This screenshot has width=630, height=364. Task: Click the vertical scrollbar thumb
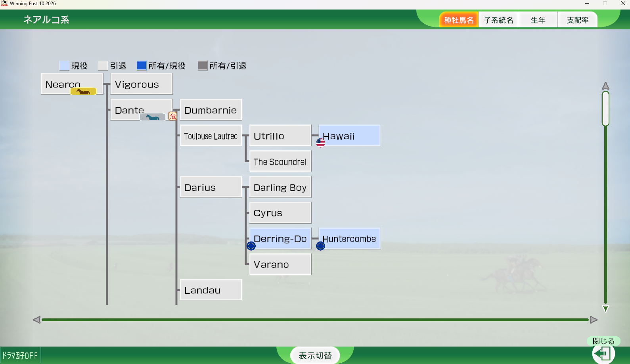click(x=605, y=109)
